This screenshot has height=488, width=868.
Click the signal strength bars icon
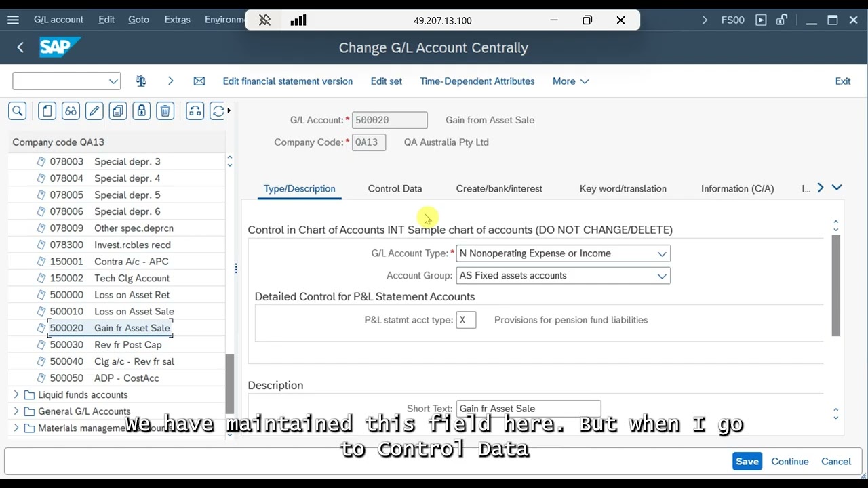(298, 20)
